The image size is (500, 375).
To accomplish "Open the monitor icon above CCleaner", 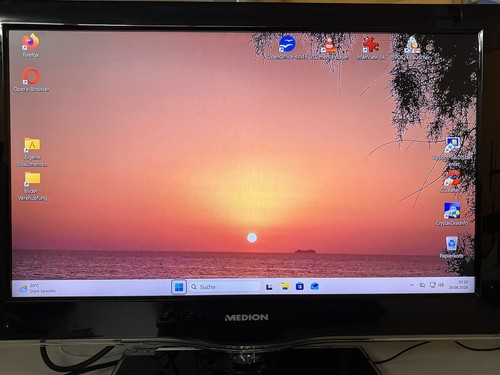I will point(452,152).
